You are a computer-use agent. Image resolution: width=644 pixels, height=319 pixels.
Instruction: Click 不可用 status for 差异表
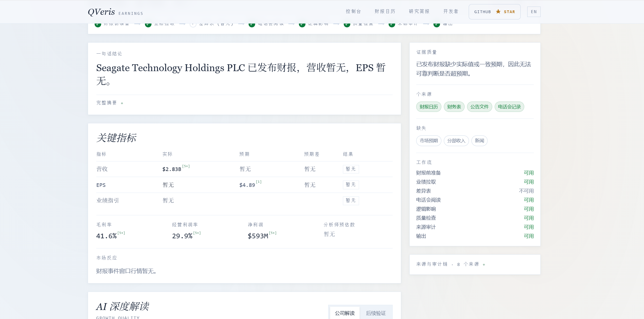point(526,191)
